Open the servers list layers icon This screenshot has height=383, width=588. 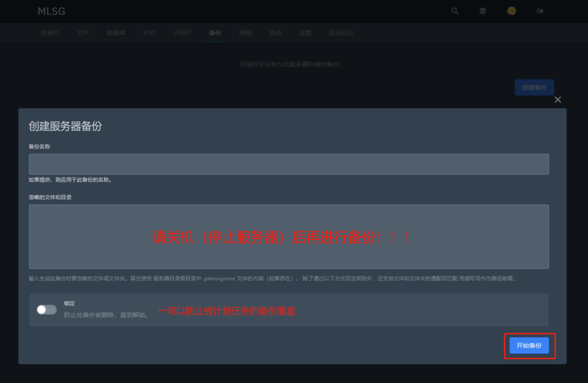tap(483, 11)
